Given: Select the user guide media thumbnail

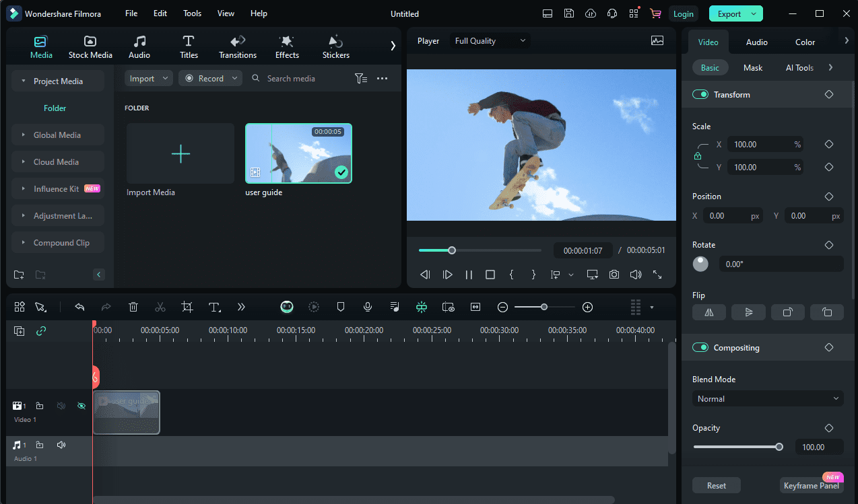Looking at the screenshot, I should pos(298,153).
